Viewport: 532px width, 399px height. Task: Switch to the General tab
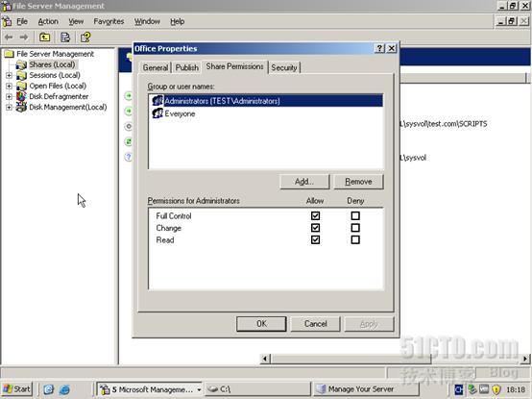(155, 67)
